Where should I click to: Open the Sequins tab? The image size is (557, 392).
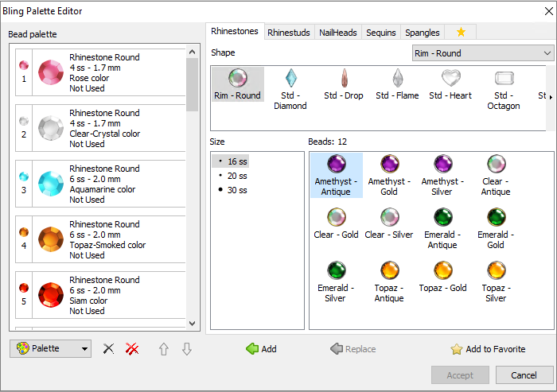coord(381,33)
